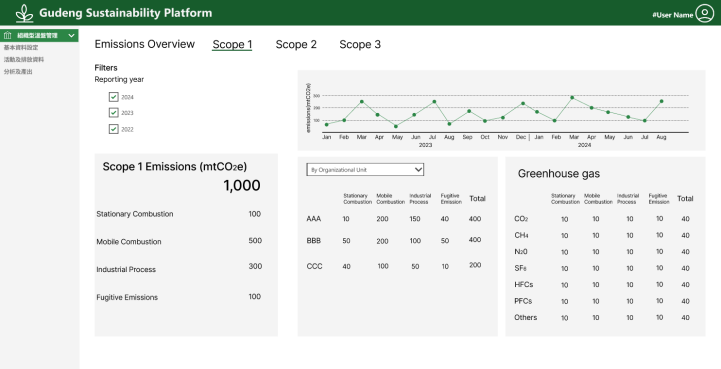Click the Scope 1 total value 1,000
Image resolution: width=721 pixels, height=369 pixels.
(x=242, y=185)
